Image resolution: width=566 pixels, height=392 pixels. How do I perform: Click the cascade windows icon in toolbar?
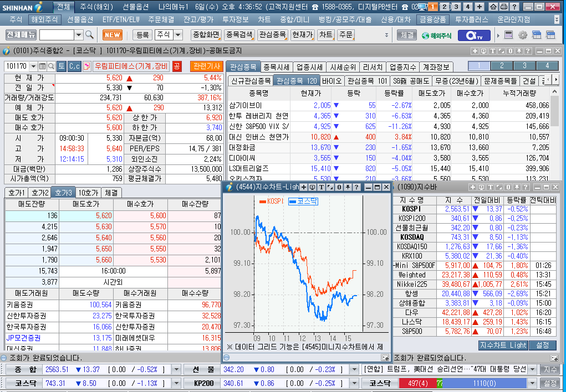point(537,35)
